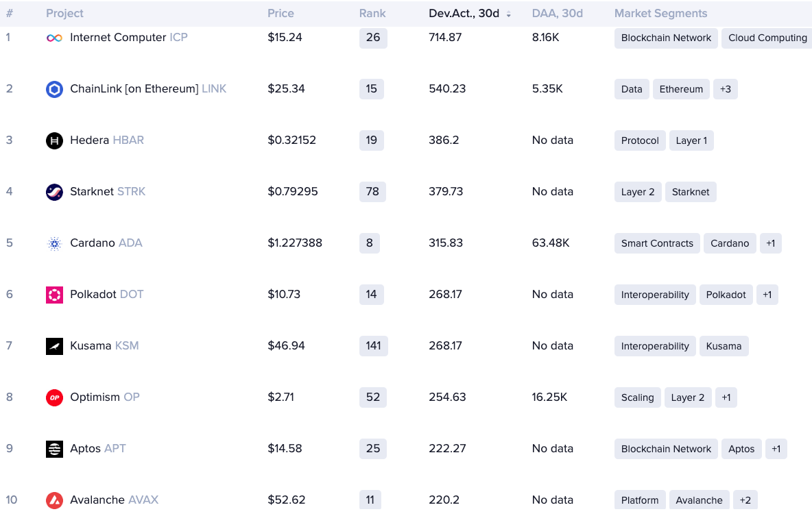812x516 pixels.
Task: Click the Price column header
Action: tap(280, 14)
